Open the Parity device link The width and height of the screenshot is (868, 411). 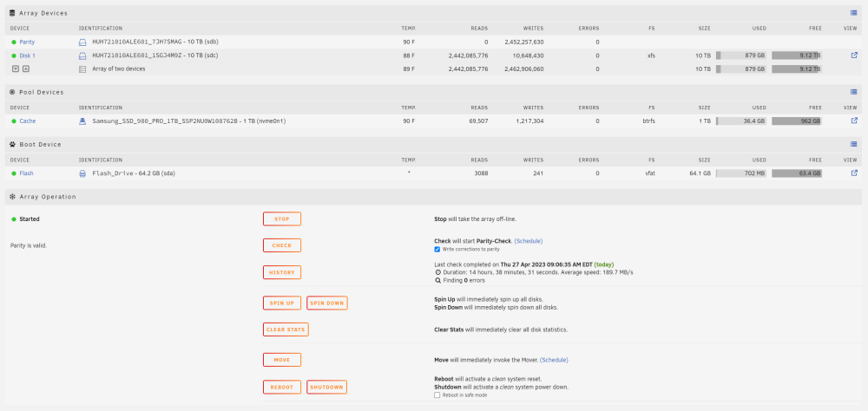pos(27,42)
